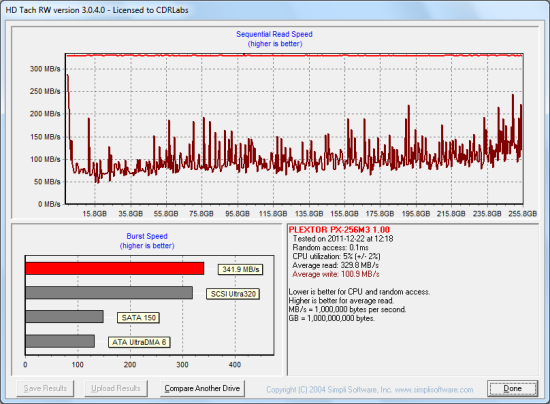
Task: Click the Save Results button
Action: pos(45,388)
